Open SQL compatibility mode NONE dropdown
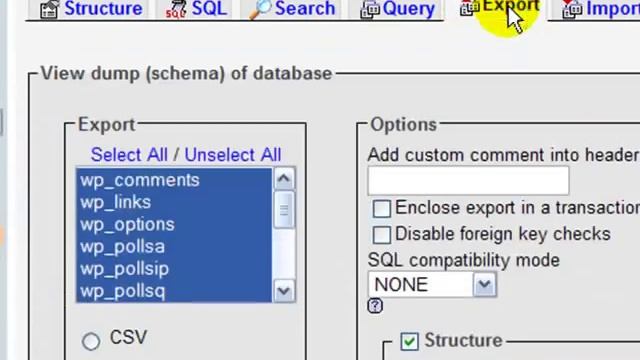 [x=432, y=284]
